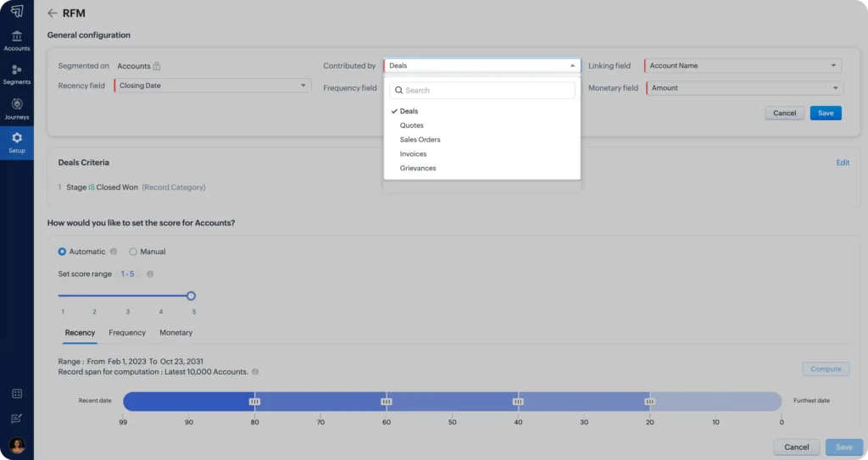868x460 pixels.
Task: Click the back arrow beside RFM
Action: coord(53,14)
